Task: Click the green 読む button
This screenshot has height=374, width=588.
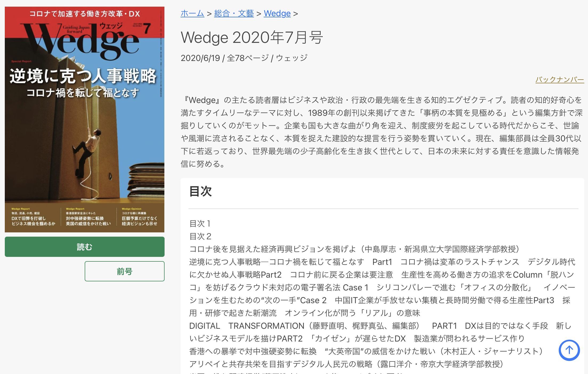Action: tap(85, 247)
